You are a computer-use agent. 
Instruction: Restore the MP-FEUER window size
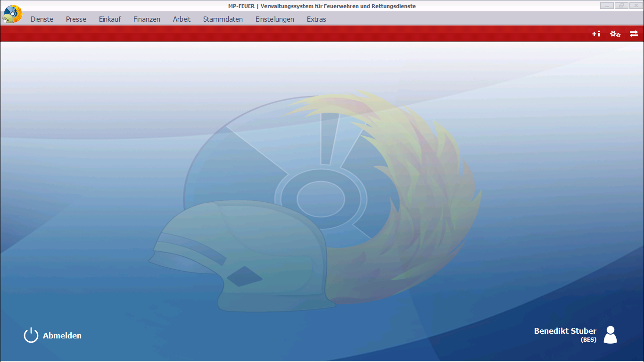click(621, 6)
